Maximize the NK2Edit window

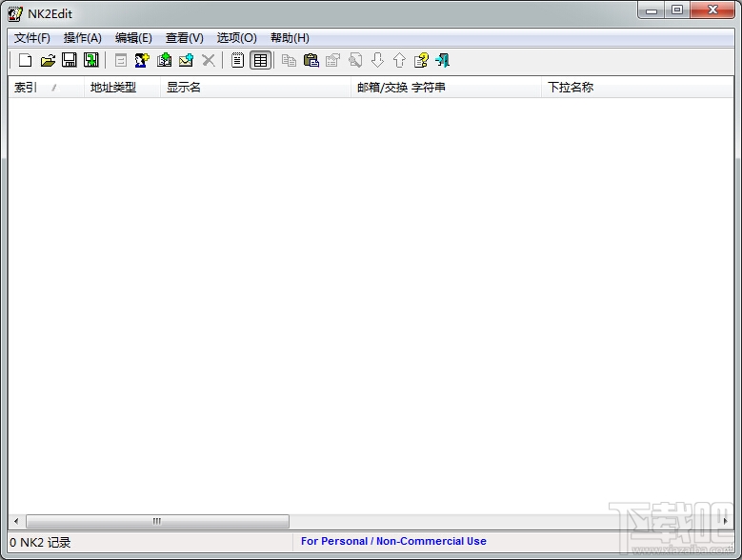[x=677, y=10]
